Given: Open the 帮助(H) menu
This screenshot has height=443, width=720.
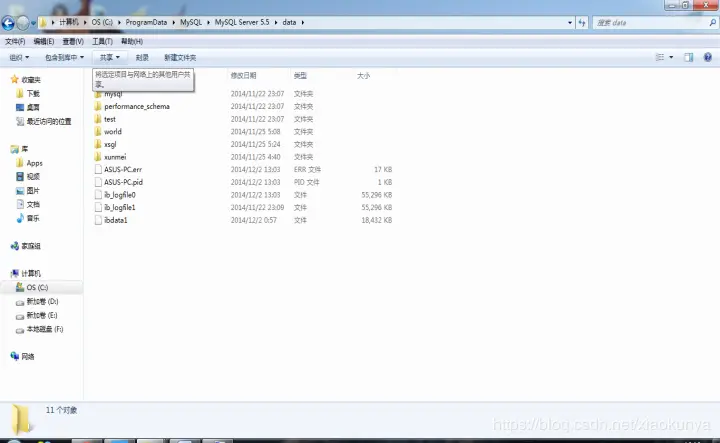Looking at the screenshot, I should pyautogui.click(x=132, y=41).
